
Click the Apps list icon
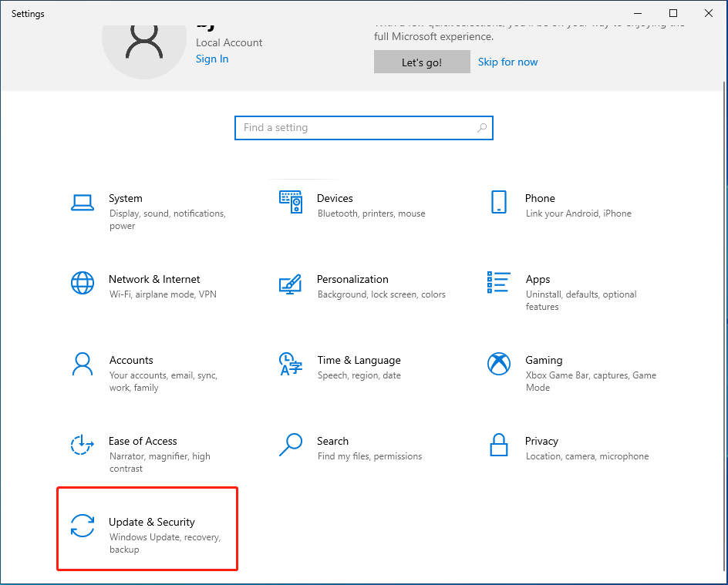499,283
